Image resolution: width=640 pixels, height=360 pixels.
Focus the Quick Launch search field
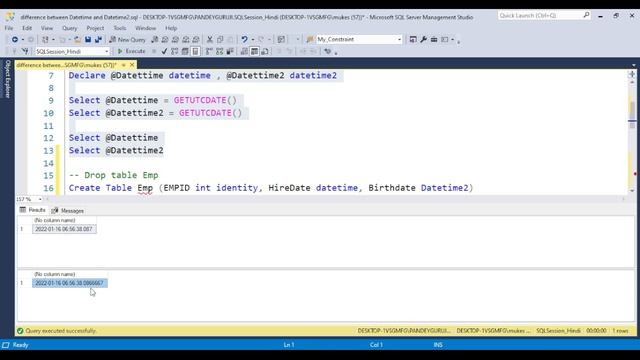(x=540, y=15)
